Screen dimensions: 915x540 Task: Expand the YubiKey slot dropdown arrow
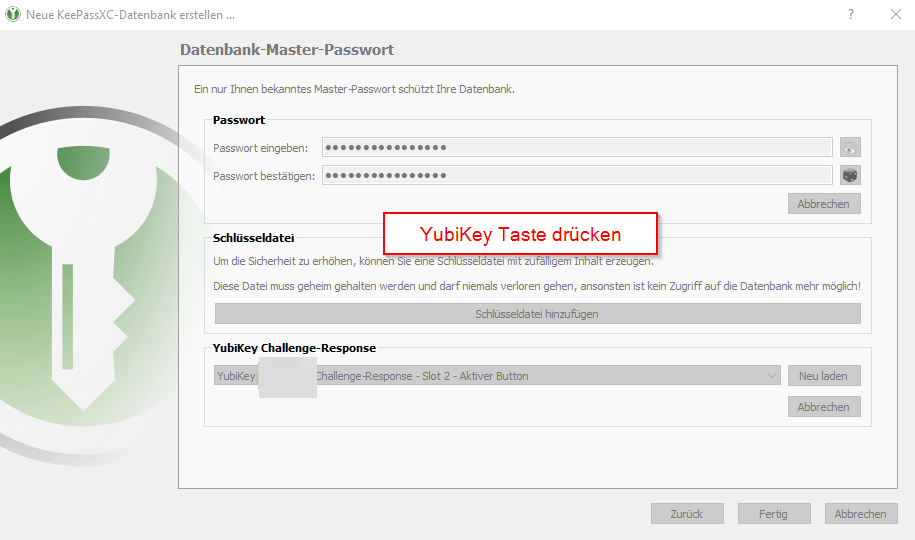[x=771, y=376]
